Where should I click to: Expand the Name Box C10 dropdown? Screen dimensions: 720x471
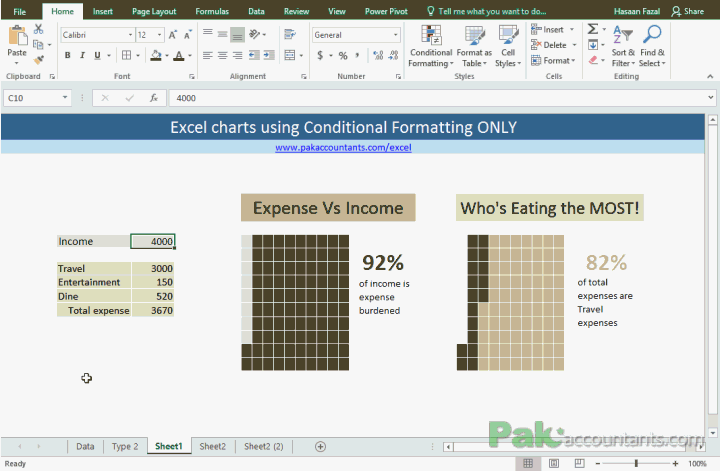point(65,97)
